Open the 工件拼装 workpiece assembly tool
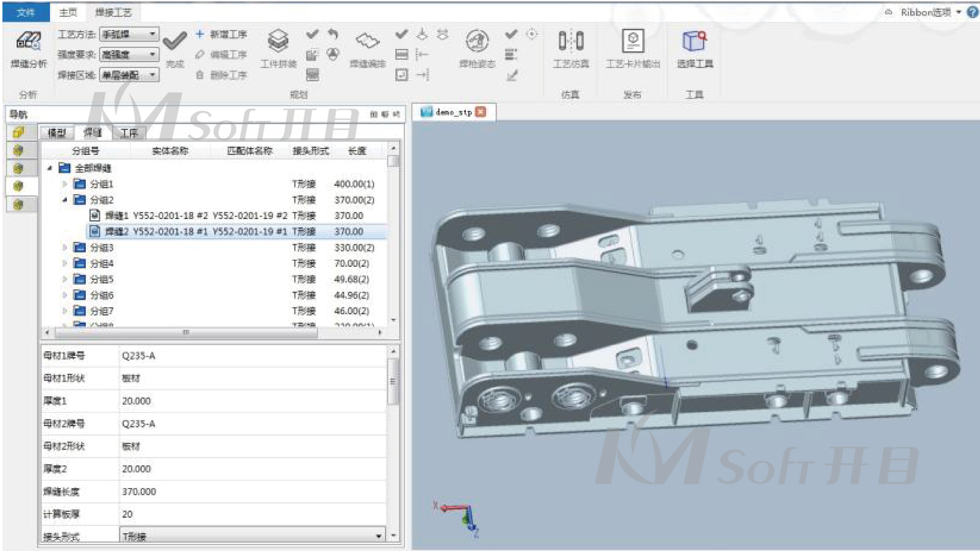980x551 pixels. click(x=279, y=48)
